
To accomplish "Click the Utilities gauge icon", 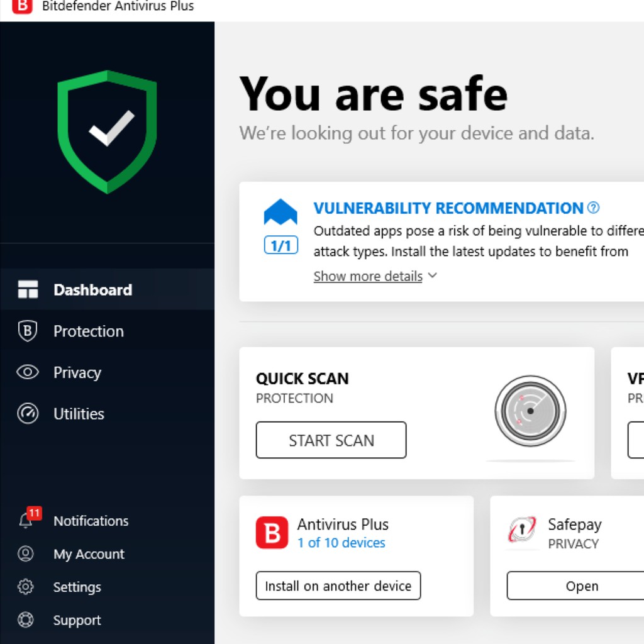I will [x=28, y=414].
